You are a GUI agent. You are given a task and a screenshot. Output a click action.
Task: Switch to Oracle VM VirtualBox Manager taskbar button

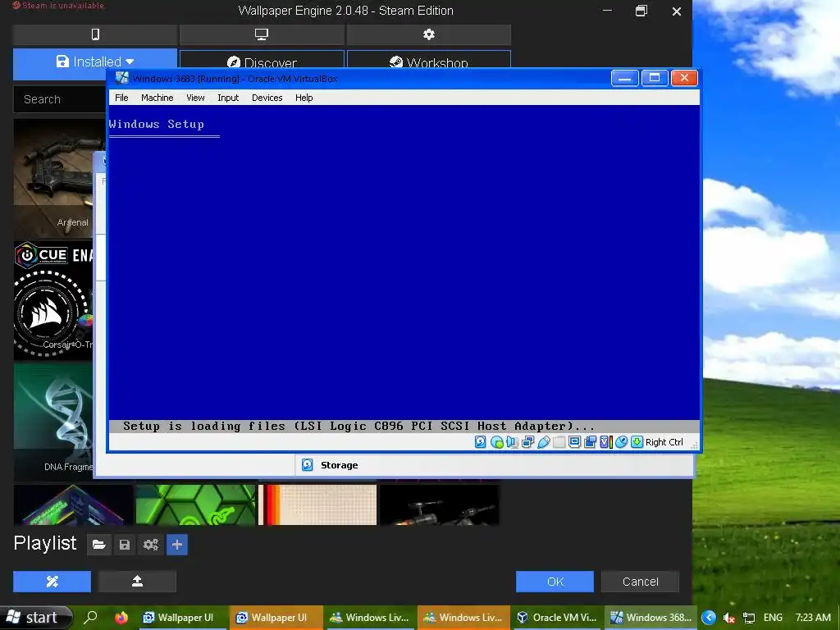[x=557, y=617]
